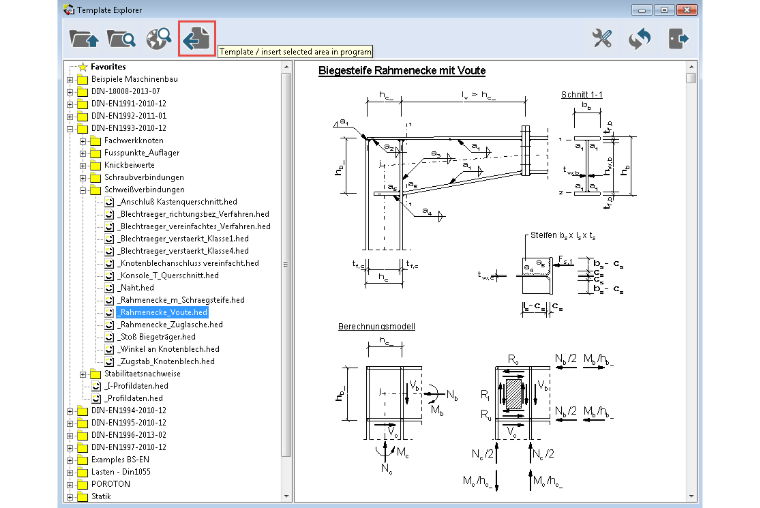Click the search-in-folder toolbar icon
This screenshot has height=508, width=760.
pyautogui.click(x=121, y=39)
